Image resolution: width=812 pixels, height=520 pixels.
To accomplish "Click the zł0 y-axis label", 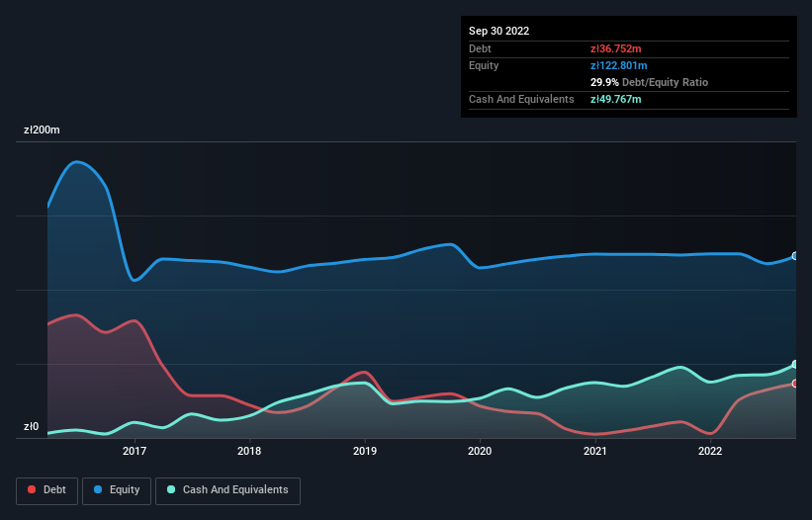I will 31,427.
